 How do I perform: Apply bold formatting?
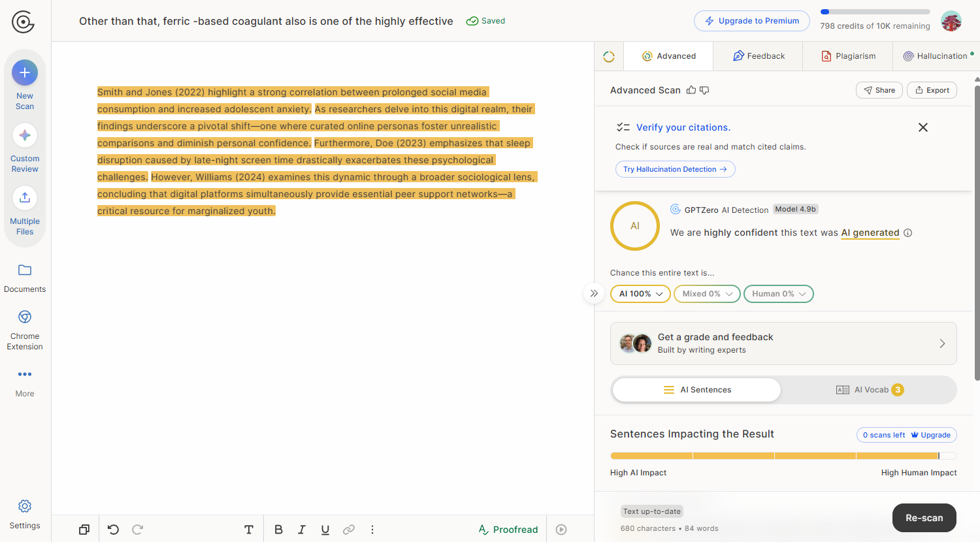point(278,530)
